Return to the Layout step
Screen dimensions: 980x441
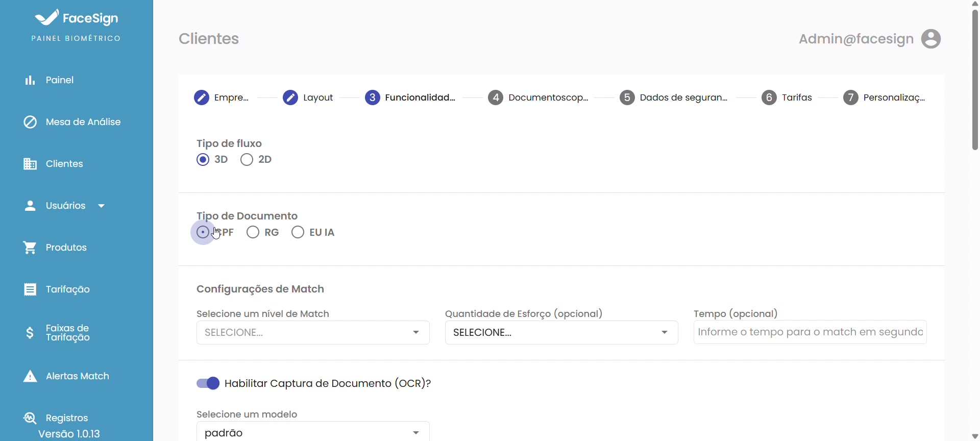pyautogui.click(x=308, y=97)
